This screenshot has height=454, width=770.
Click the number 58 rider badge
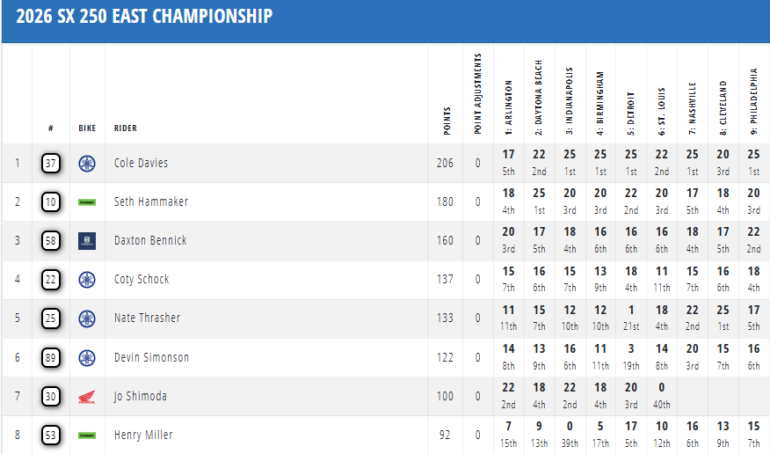pos(50,241)
